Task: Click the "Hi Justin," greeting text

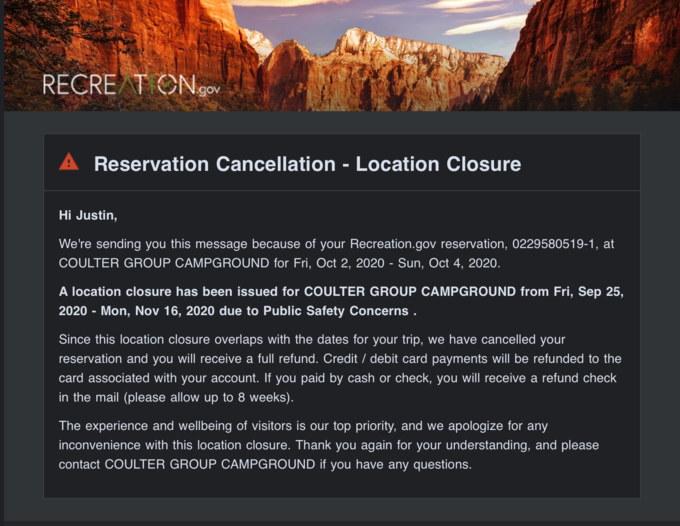Action: (x=88, y=216)
